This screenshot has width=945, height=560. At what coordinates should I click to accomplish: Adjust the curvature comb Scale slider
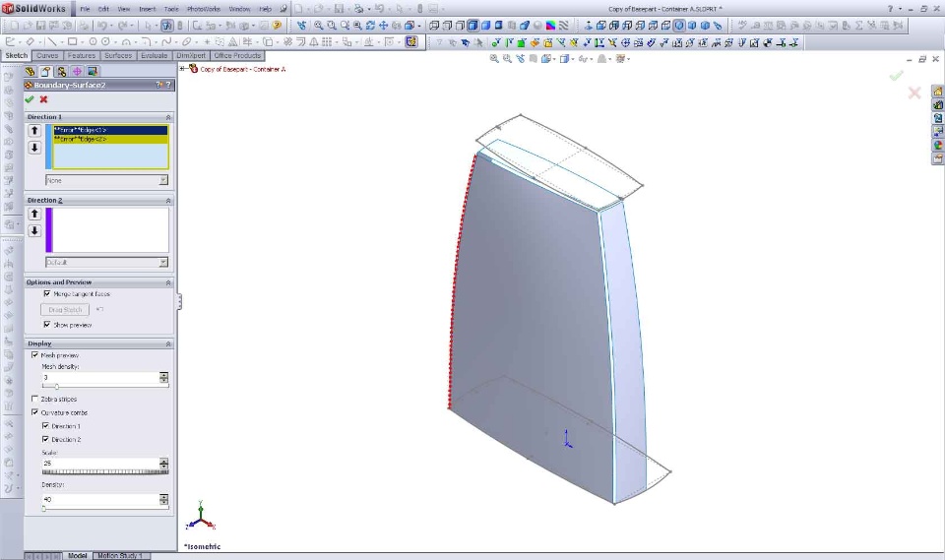coord(105,471)
